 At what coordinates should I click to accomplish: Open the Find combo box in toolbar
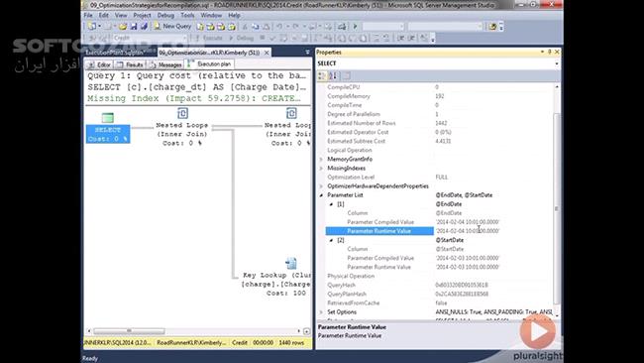446,27
